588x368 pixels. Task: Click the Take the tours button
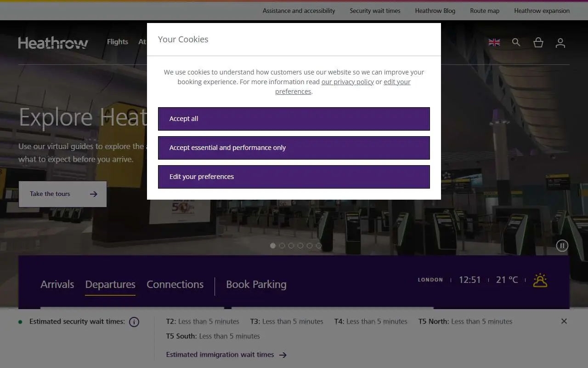click(62, 194)
